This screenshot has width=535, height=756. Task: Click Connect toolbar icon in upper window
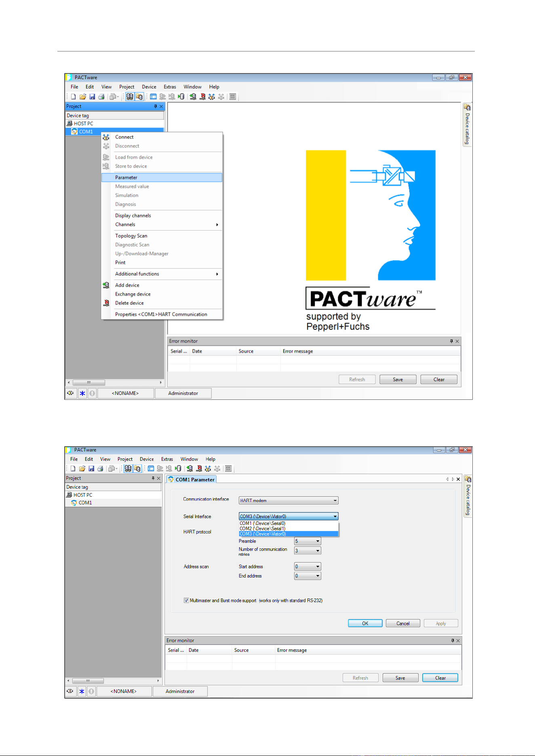pyautogui.click(x=212, y=97)
